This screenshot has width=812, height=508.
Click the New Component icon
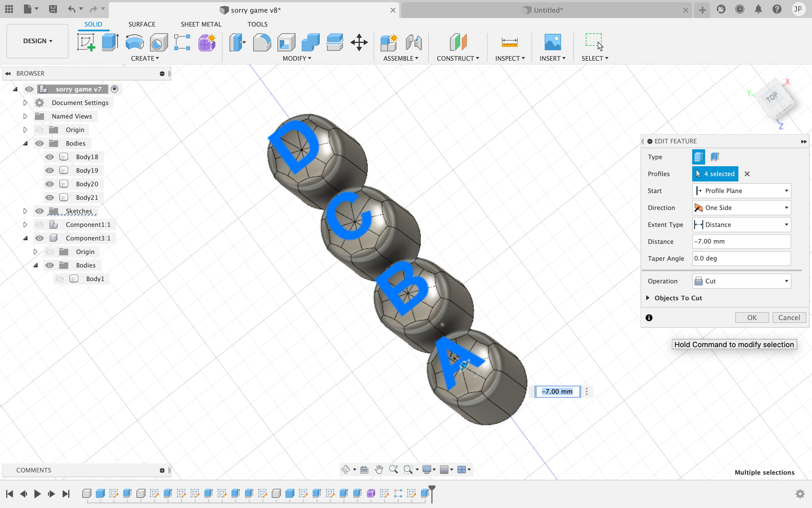coord(389,42)
